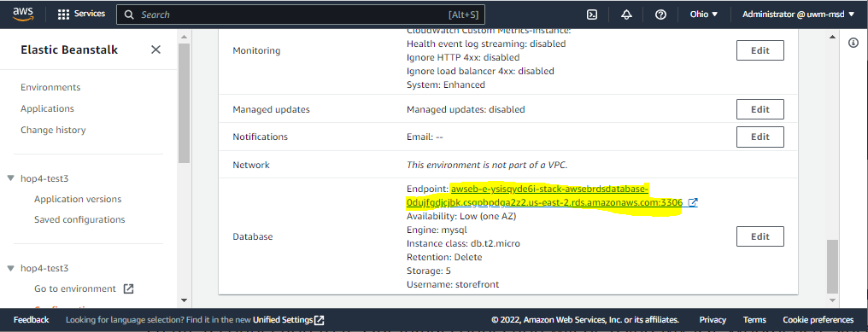
Task: Select 'Managed updates: disabled' value text
Action: (466, 109)
